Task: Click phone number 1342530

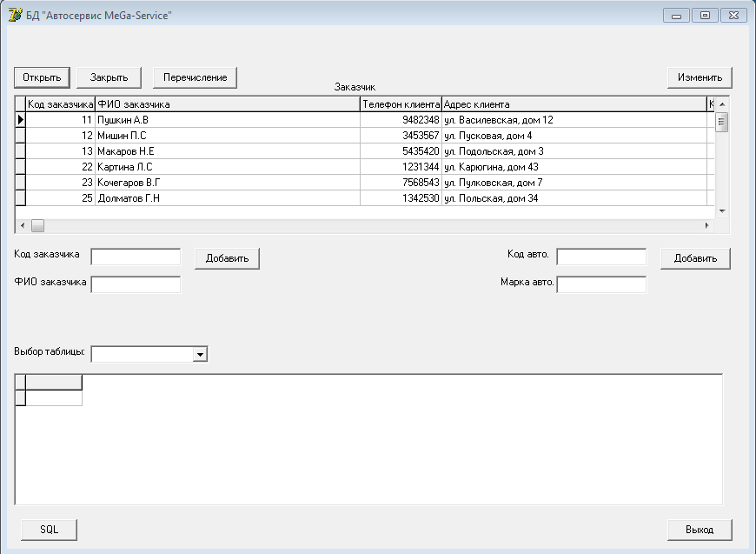Action: click(x=401, y=198)
